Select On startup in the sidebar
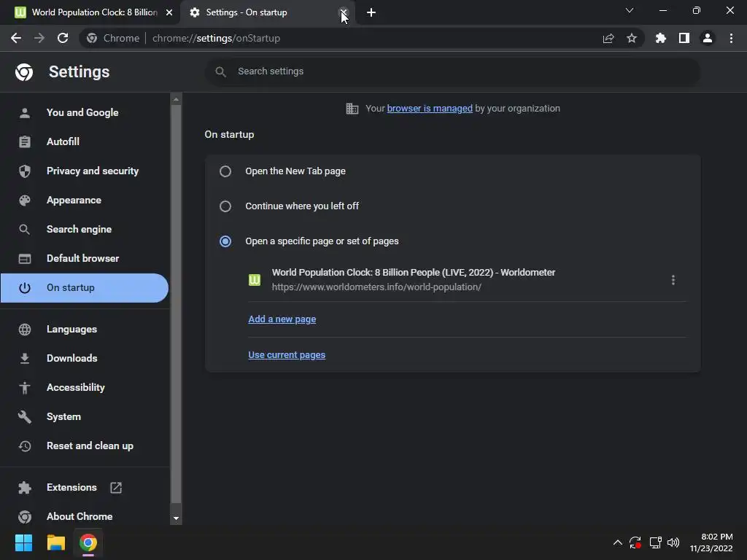747x560 pixels. [85, 287]
